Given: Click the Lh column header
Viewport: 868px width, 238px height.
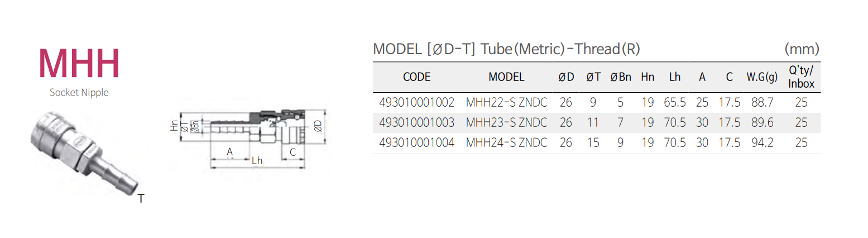Looking at the screenshot, I should 674,77.
